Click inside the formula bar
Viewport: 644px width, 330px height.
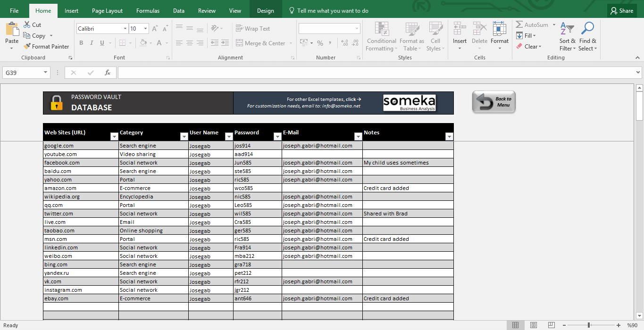coord(330,73)
